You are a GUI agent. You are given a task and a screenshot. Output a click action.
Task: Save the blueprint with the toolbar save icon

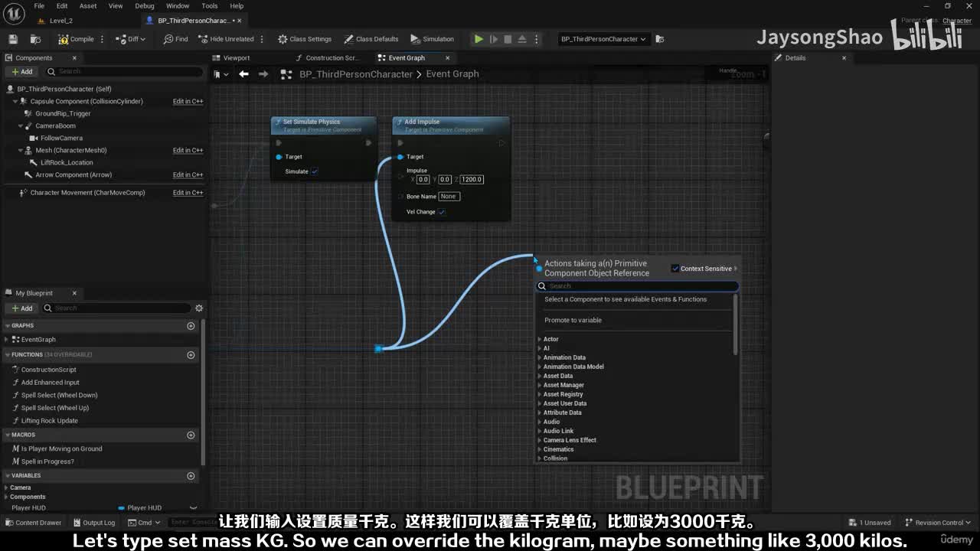pos(13,39)
